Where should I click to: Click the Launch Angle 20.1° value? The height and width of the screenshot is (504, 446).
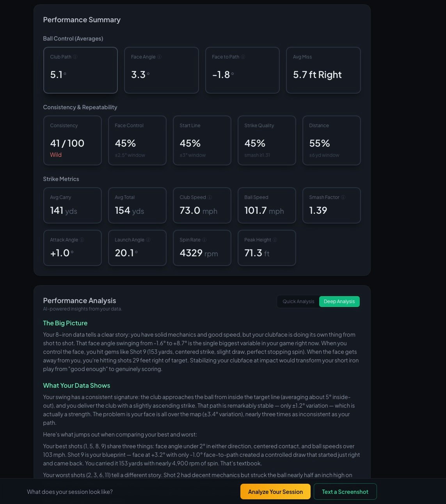point(126,253)
